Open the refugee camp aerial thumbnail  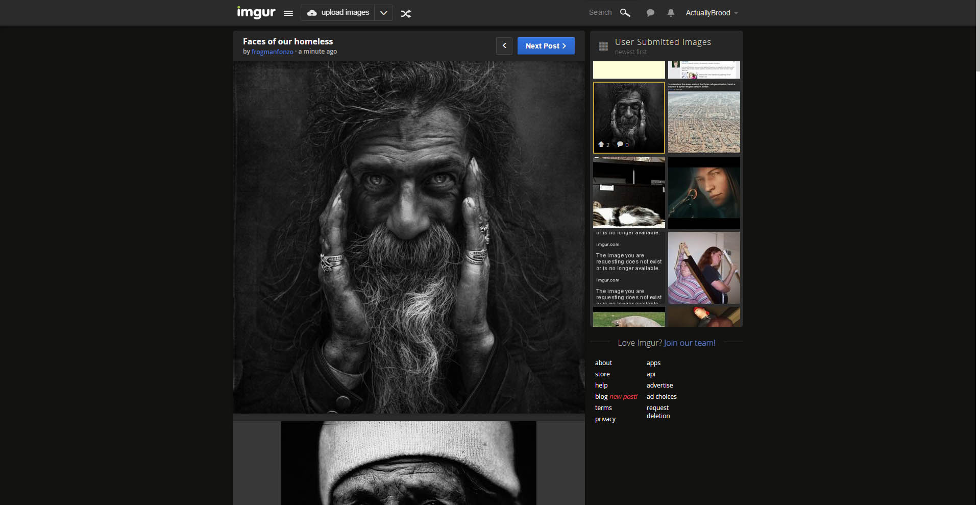click(x=703, y=122)
